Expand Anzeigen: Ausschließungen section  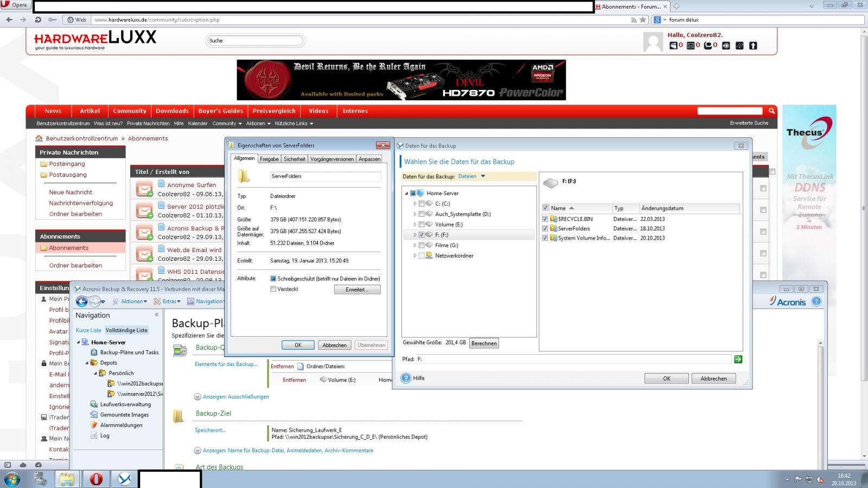232,397
